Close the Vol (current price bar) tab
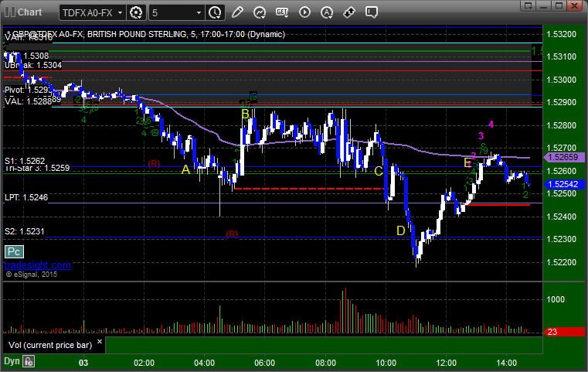Viewport: 588px width, 372px height. click(100, 342)
